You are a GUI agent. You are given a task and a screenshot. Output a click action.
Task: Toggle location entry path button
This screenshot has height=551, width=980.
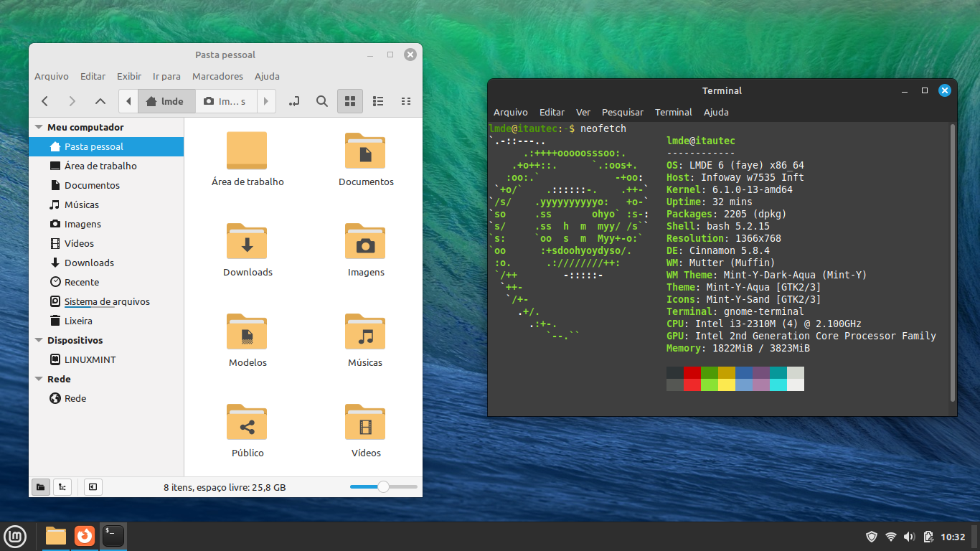(294, 101)
